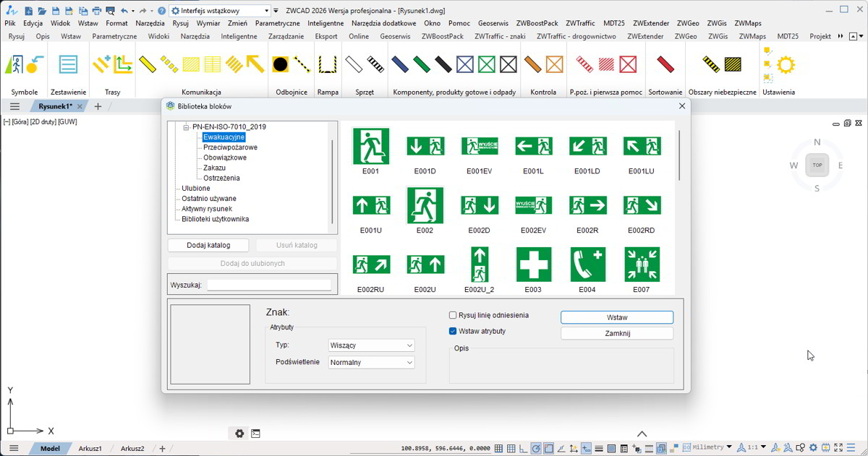Open the Typ dropdown showing Wiszący
Image resolution: width=868 pixels, height=456 pixels.
(372, 345)
